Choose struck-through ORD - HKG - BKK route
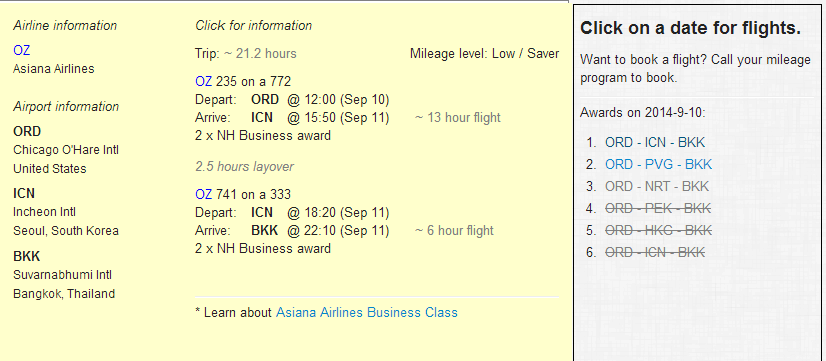 pyautogui.click(x=658, y=230)
